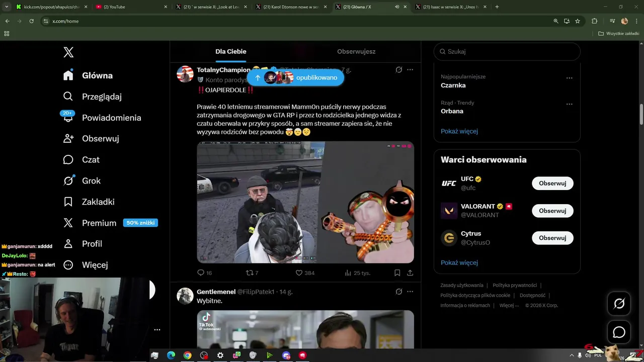Open more options on Gentlemenel's post

(410, 292)
